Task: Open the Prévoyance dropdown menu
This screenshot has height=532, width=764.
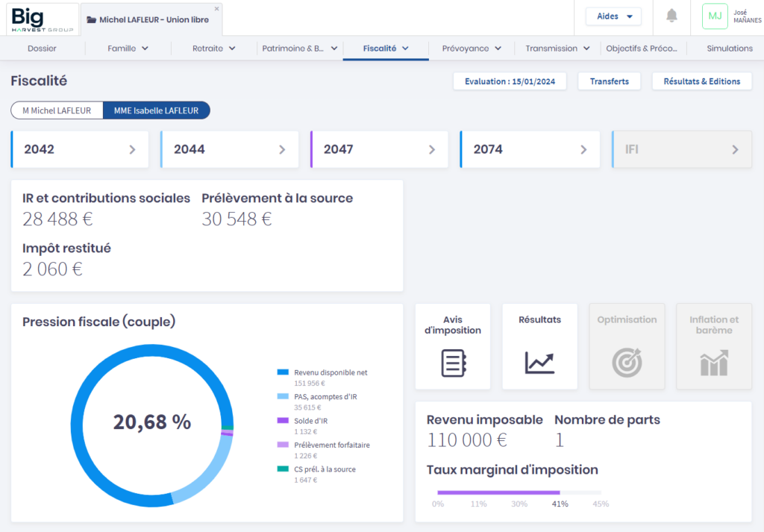Action: [471, 48]
